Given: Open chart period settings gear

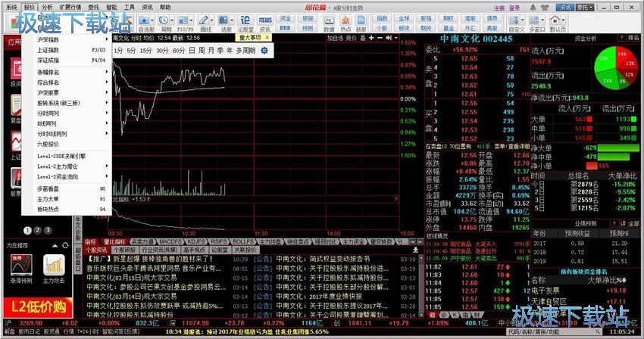Looking at the screenshot, I should tap(264, 51).
